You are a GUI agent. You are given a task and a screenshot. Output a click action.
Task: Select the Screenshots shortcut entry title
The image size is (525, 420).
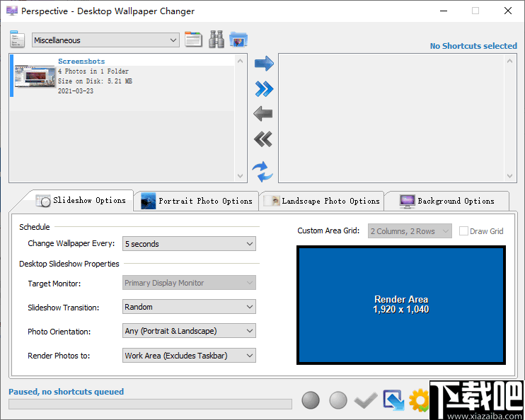pos(81,62)
